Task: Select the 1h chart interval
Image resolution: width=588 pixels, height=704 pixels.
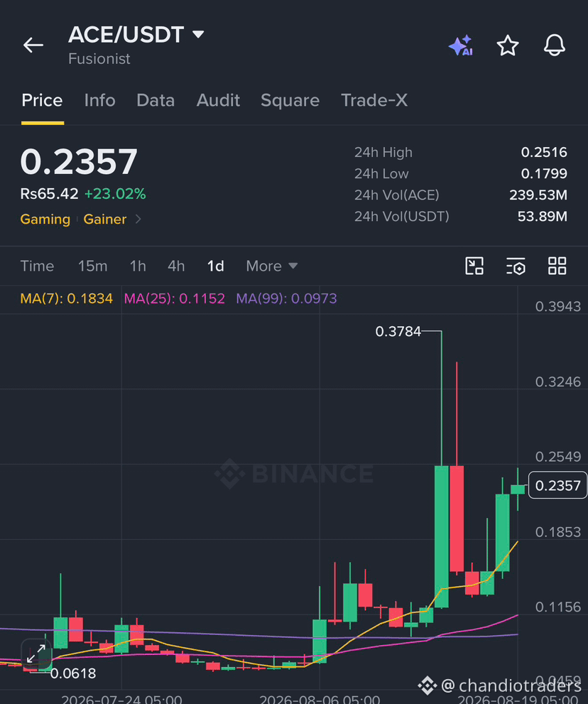Action: (138, 266)
